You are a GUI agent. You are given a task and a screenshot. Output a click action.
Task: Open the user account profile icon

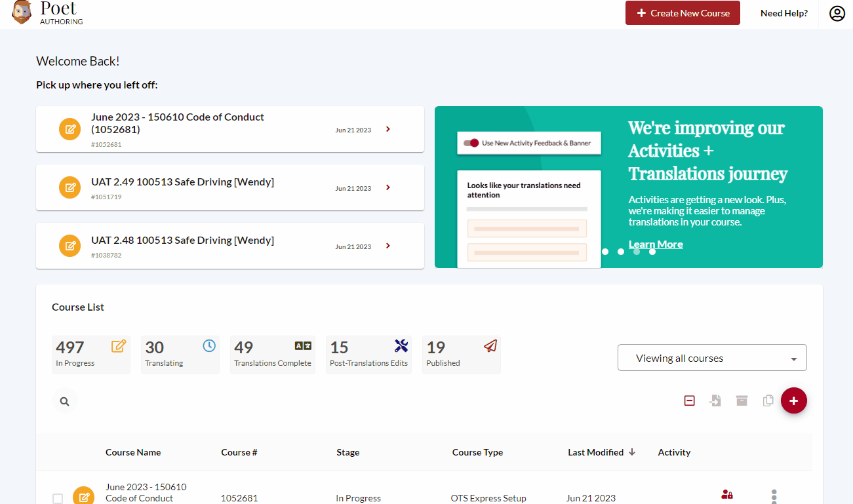pos(837,13)
